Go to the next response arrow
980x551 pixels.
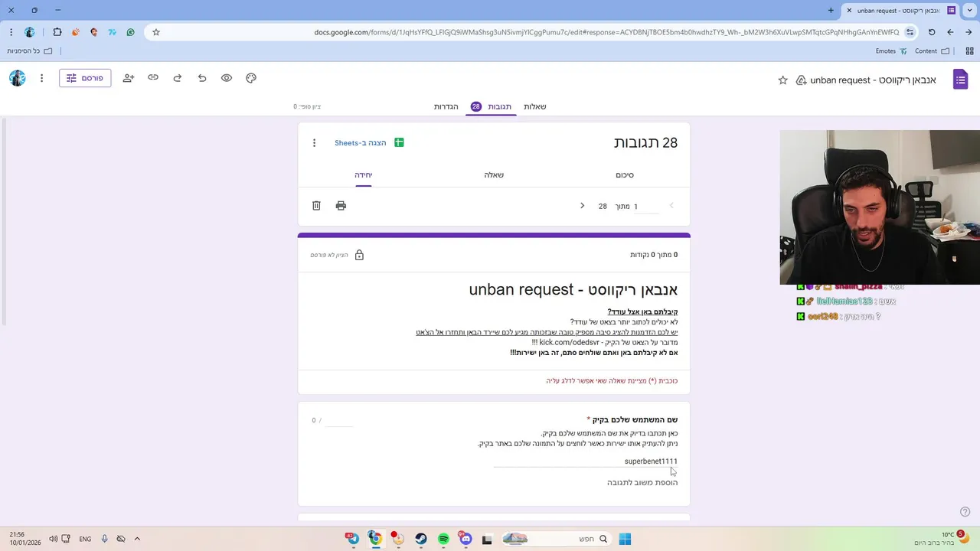tap(582, 206)
